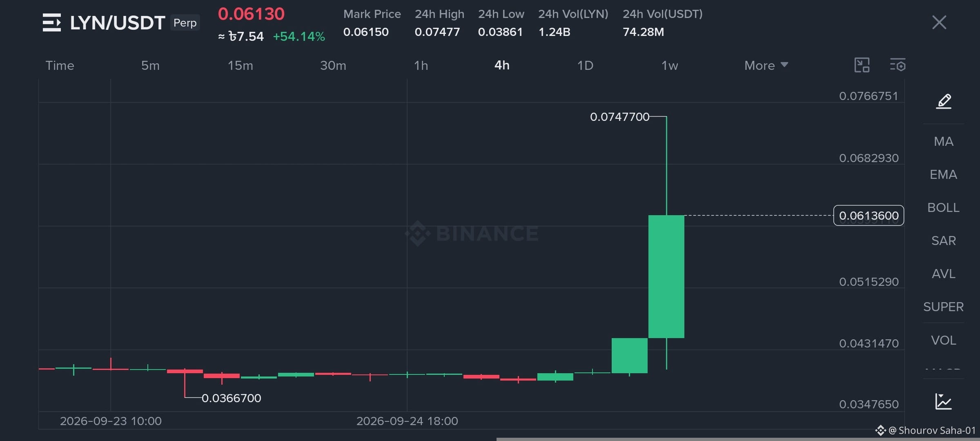The width and height of the screenshot is (980, 441).
Task: Enable the AVL indicator
Action: pyautogui.click(x=944, y=274)
